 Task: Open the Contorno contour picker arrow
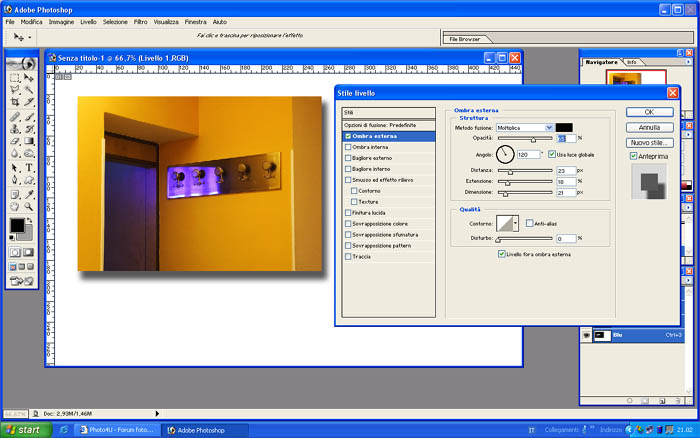pyautogui.click(x=516, y=223)
